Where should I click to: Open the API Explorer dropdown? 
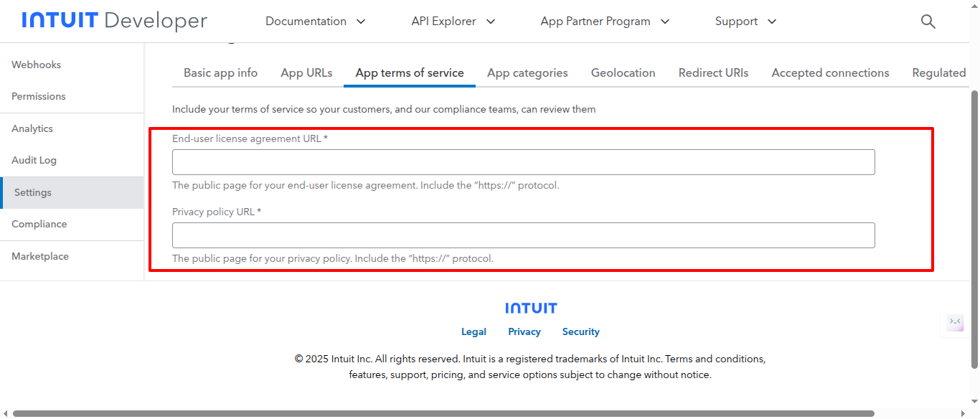[453, 22]
